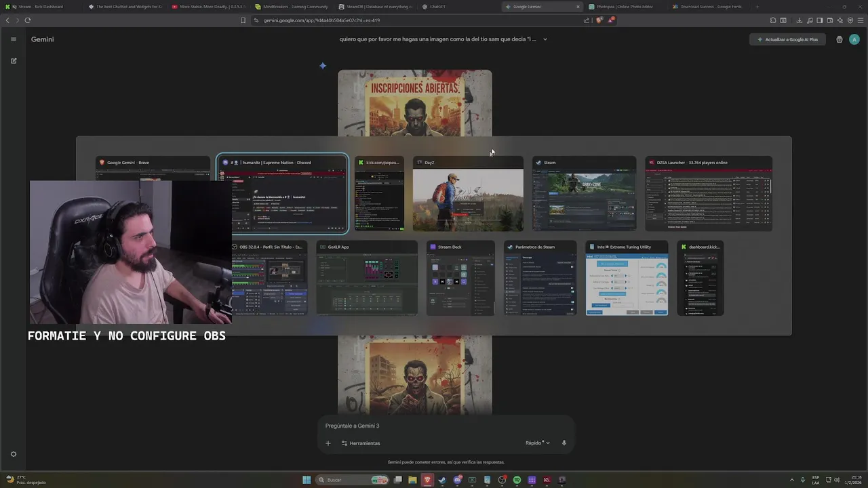Open the Stream - Kick Dashboard browser tab
This screenshot has width=868, height=488.
pos(41,7)
